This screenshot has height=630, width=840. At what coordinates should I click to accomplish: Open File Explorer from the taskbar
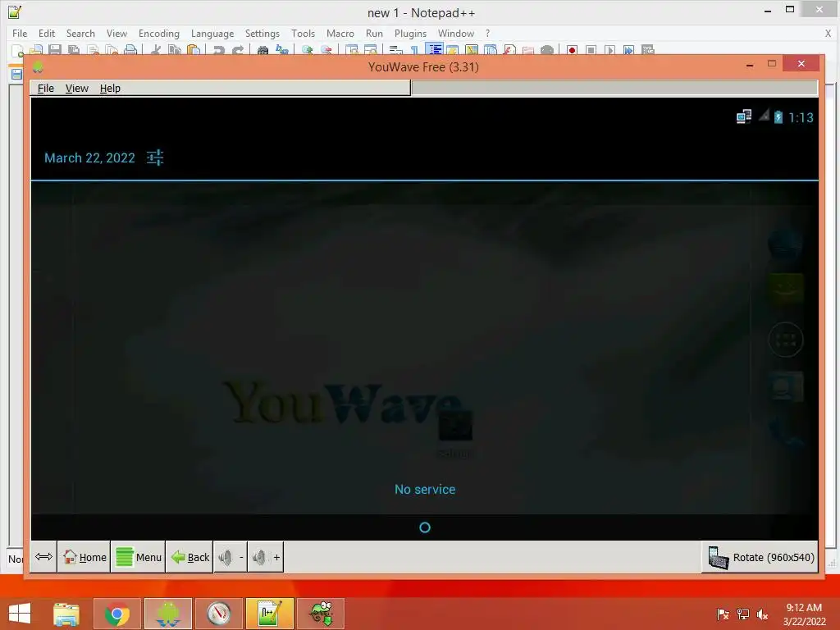[x=66, y=614]
